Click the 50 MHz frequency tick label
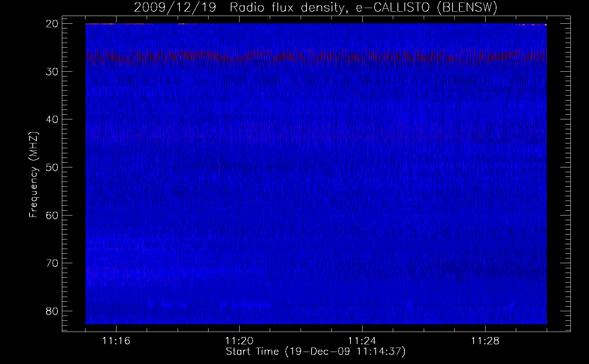 click(52, 167)
